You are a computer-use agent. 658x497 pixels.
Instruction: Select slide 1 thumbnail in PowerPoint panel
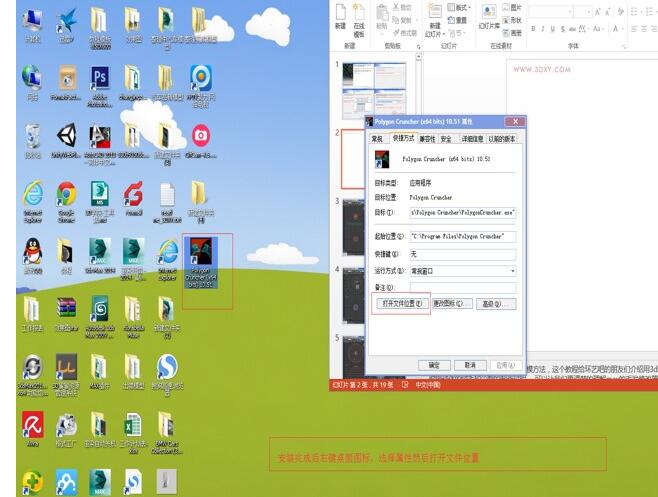tap(374, 90)
